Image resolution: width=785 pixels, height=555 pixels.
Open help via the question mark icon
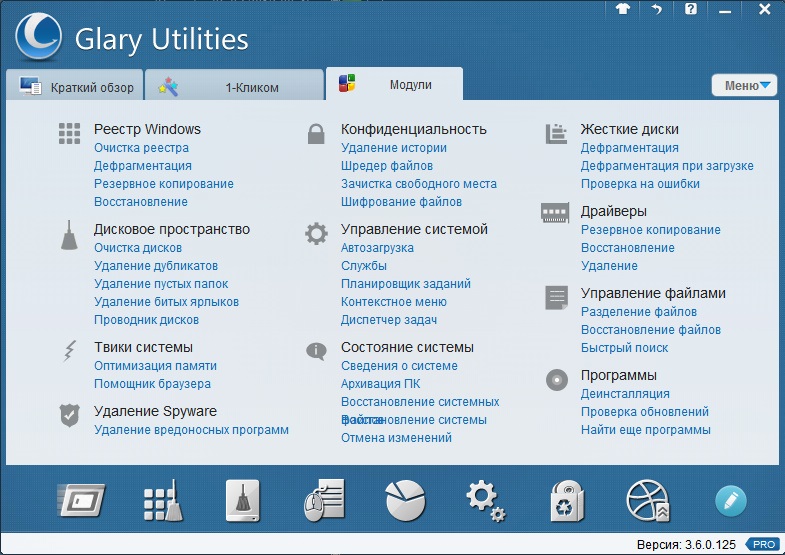[x=690, y=9]
